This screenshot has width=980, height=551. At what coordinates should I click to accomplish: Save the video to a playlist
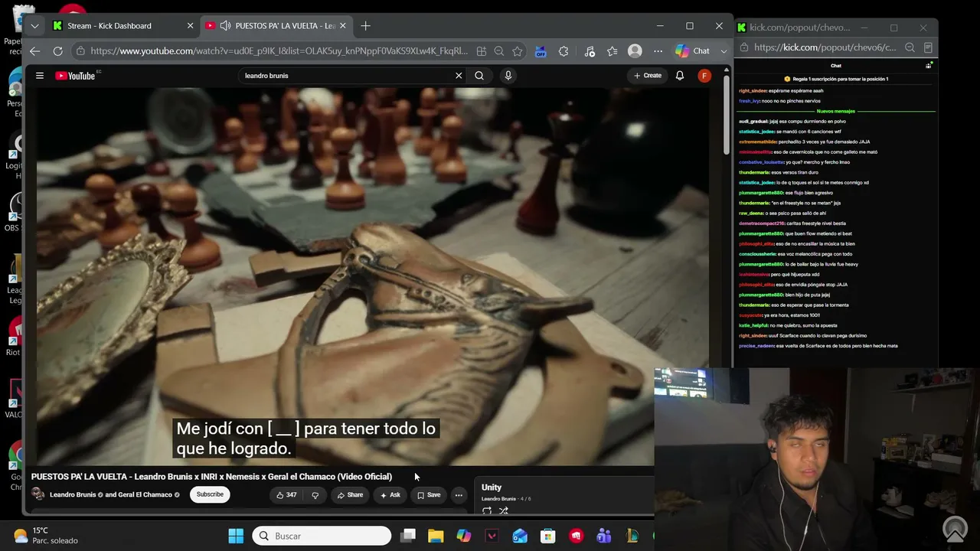tap(428, 495)
